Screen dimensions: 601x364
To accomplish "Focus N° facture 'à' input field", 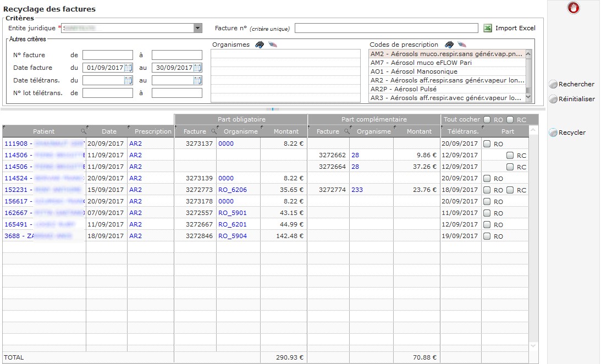I will 177,55.
